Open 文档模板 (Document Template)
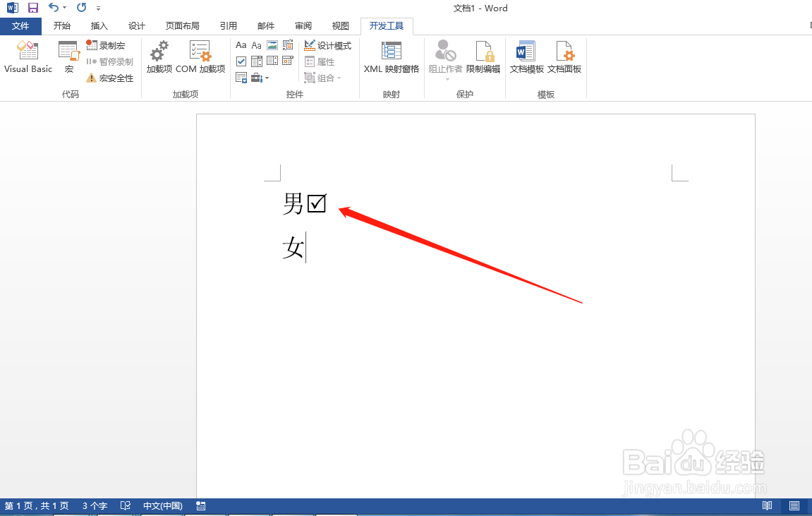 pyautogui.click(x=527, y=57)
